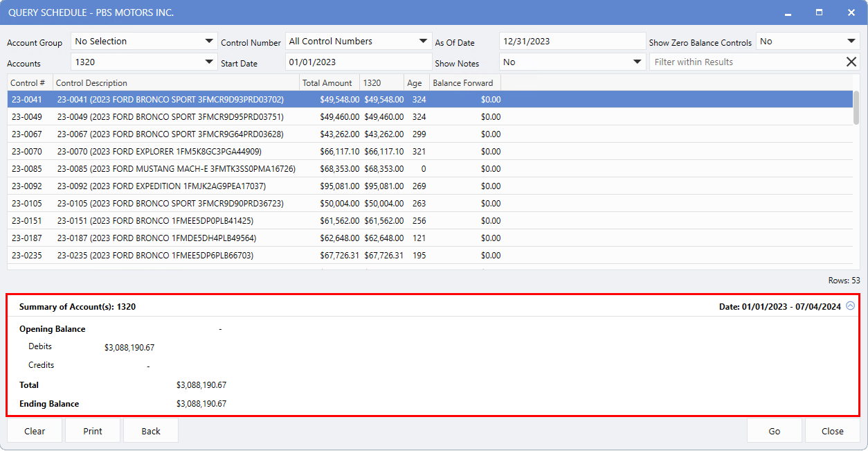Viewport: 868px width, 451px height.
Task: Click the As Of Date field
Action: pyautogui.click(x=572, y=42)
